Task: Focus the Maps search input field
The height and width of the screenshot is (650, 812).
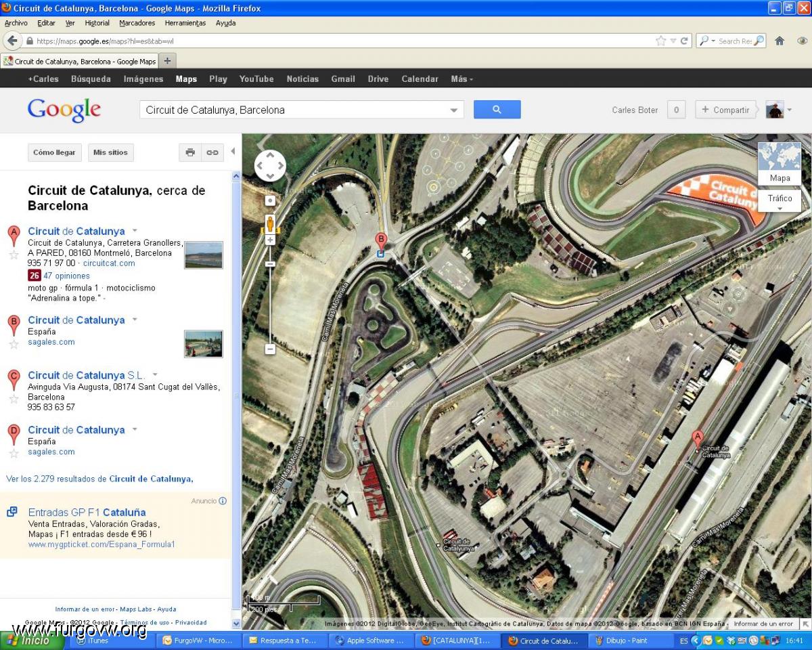Action: (x=295, y=110)
